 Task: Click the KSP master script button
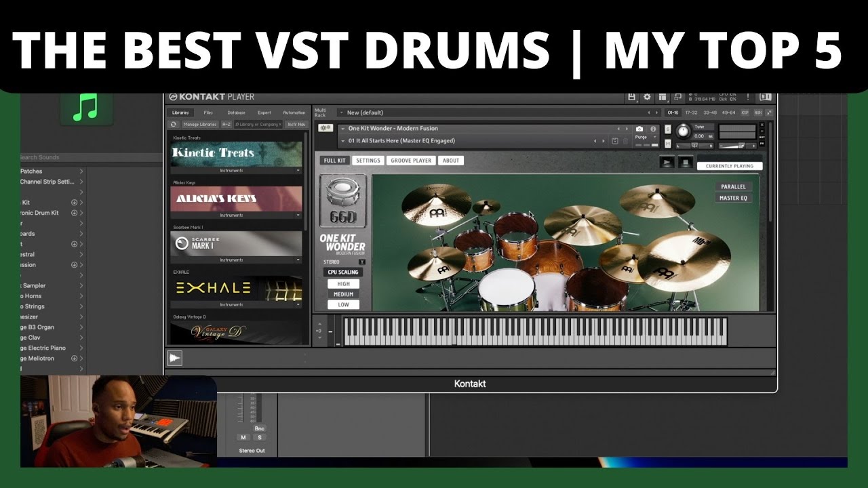[745, 113]
